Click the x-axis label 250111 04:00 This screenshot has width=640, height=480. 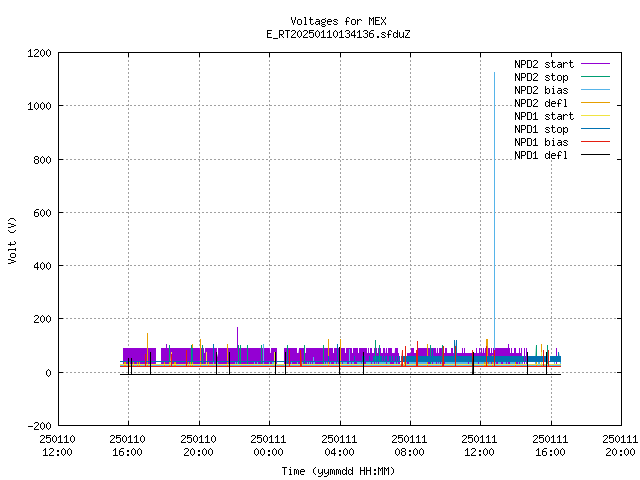coord(339,446)
